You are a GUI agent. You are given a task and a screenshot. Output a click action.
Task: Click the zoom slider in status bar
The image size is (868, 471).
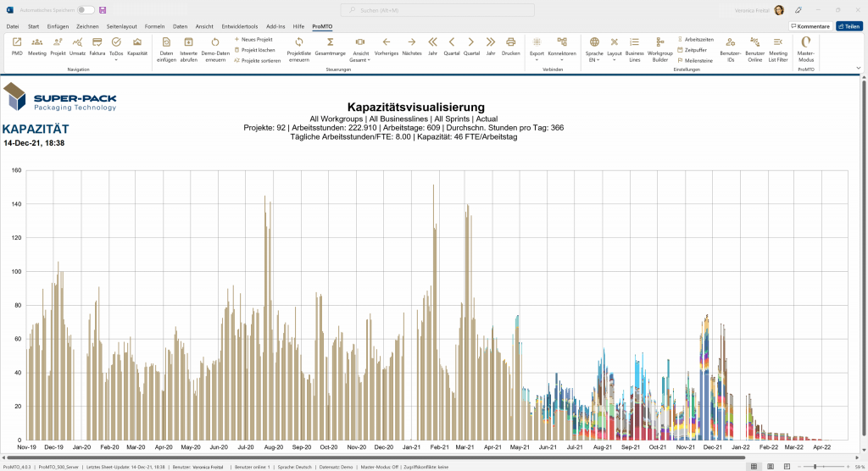815,466
